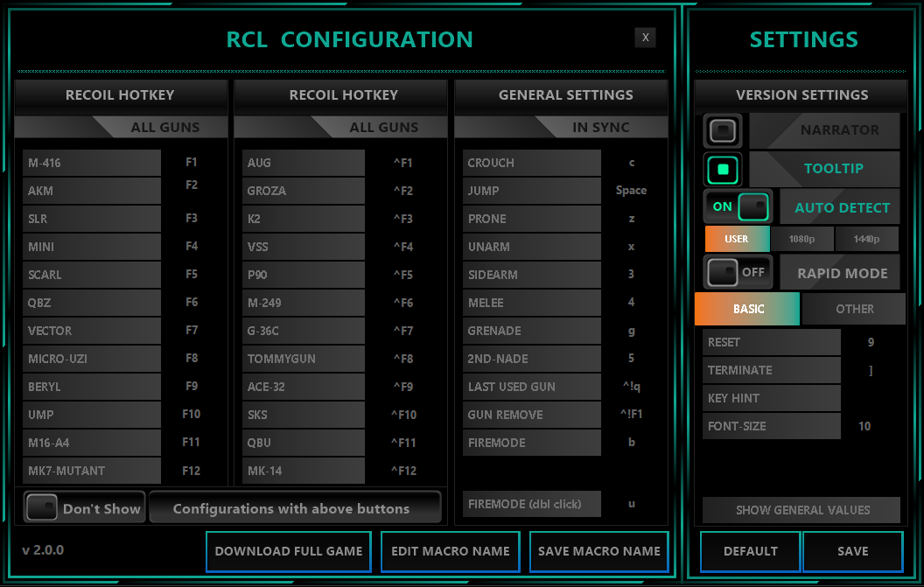This screenshot has height=587, width=924.
Task: Switch to the OTHER tab
Action: coord(854,309)
